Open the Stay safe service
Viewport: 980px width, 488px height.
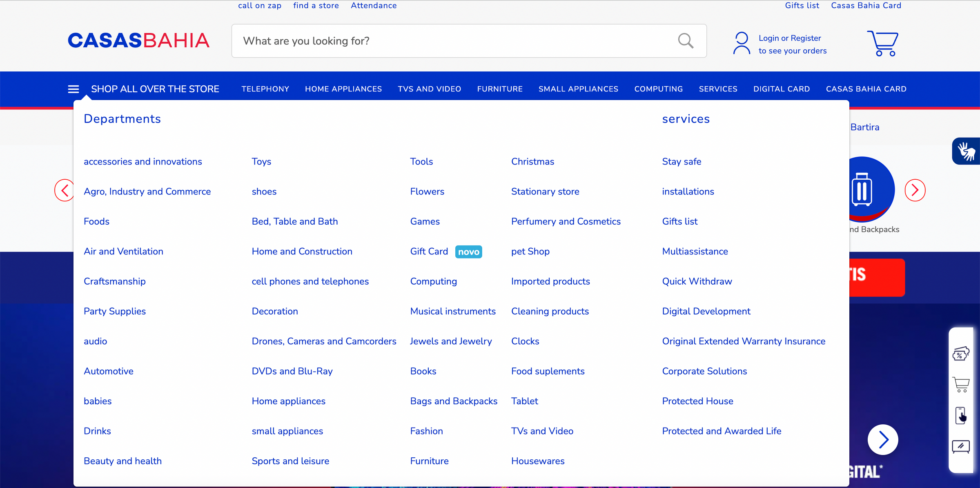682,162
